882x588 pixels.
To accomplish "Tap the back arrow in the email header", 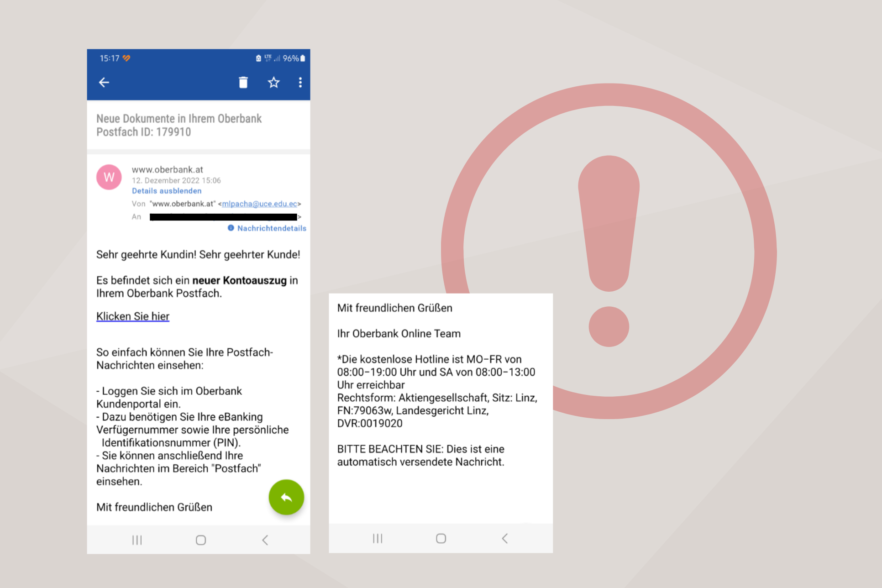I will (104, 83).
